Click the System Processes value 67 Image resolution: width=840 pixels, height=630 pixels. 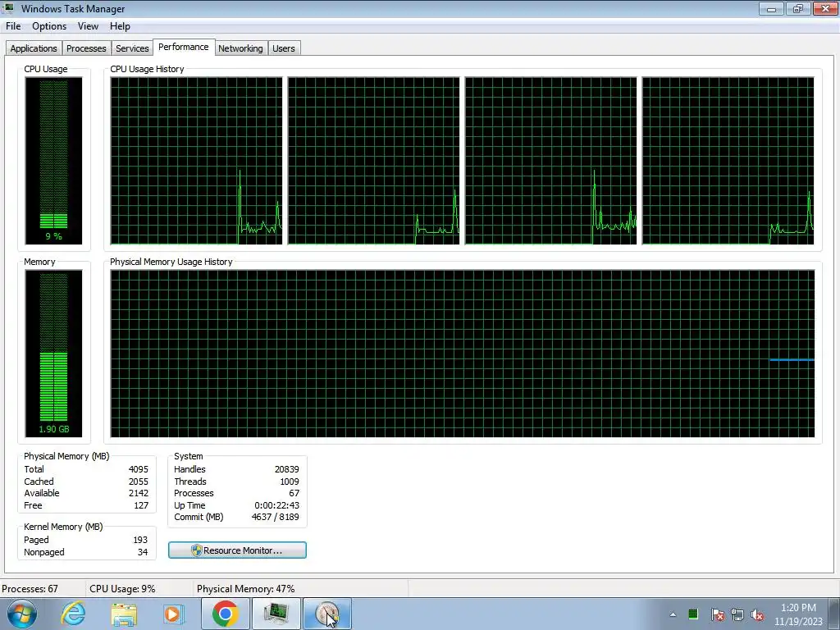[294, 493]
